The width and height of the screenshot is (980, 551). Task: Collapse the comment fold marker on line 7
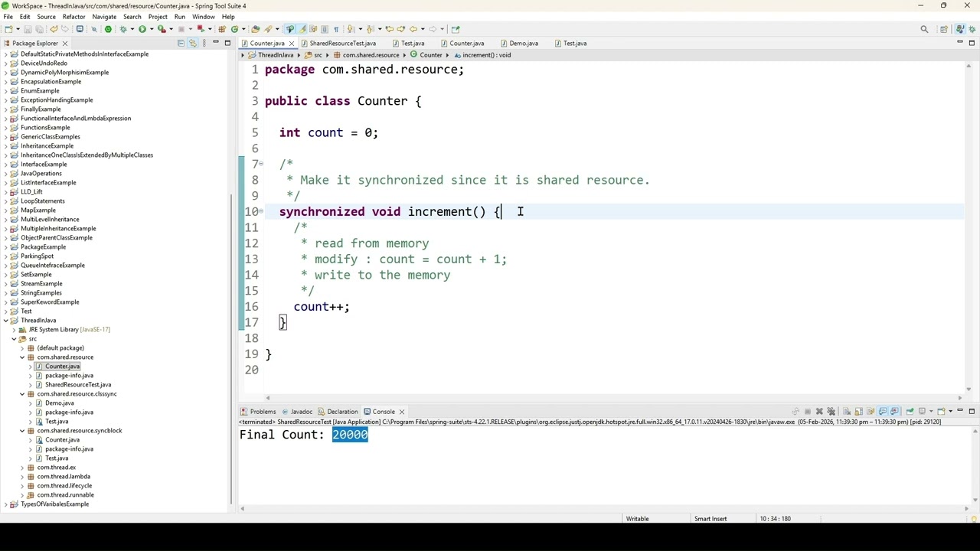point(261,164)
